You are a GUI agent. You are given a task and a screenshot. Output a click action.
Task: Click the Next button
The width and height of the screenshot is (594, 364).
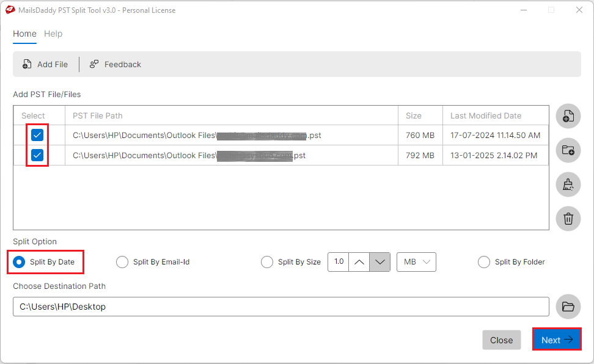[x=557, y=340]
